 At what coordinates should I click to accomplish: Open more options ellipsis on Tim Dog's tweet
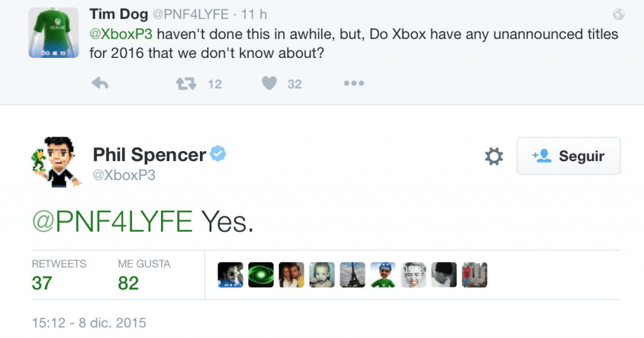tap(354, 83)
